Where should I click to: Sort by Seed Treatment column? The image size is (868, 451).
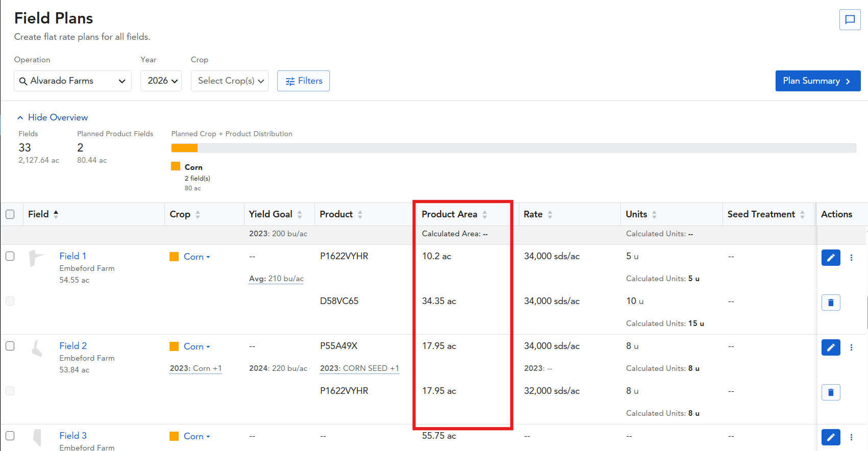(802, 215)
